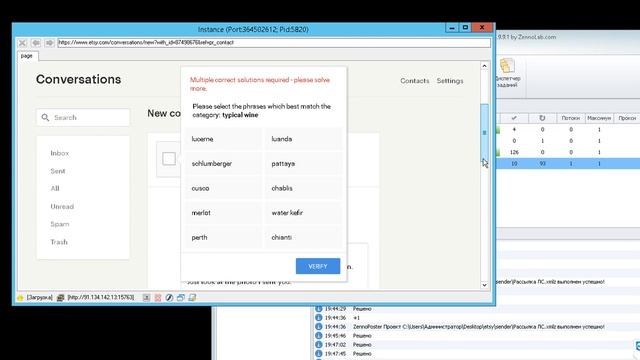The width and height of the screenshot is (640, 360).
Task: Click the page vertical scrollbar thumb
Action: pos(484,133)
